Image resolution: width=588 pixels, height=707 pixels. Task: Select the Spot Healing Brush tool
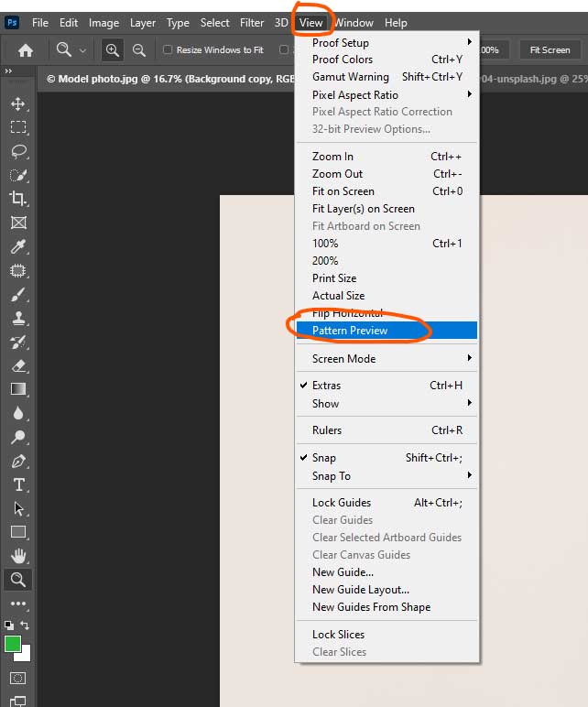(x=18, y=270)
